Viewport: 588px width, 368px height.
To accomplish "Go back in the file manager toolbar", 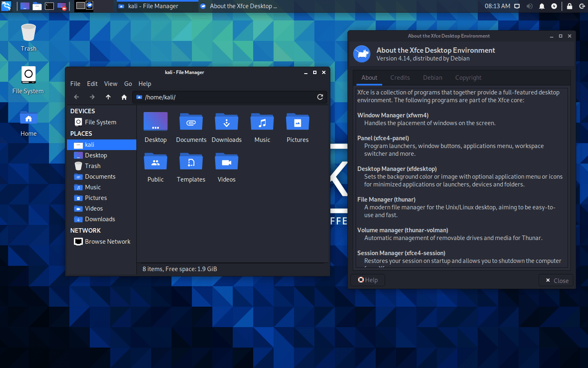I will point(76,97).
